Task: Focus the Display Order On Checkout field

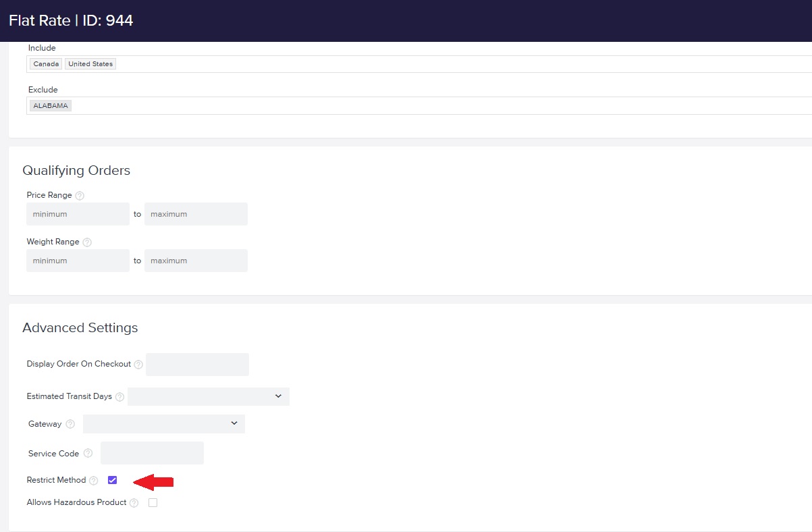Action: click(197, 364)
